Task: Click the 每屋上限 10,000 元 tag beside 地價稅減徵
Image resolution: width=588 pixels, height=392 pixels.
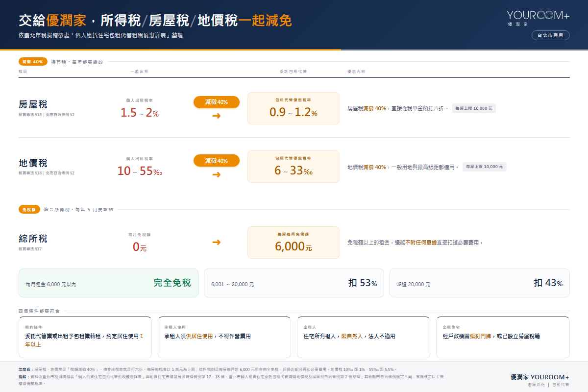Action: (484, 167)
